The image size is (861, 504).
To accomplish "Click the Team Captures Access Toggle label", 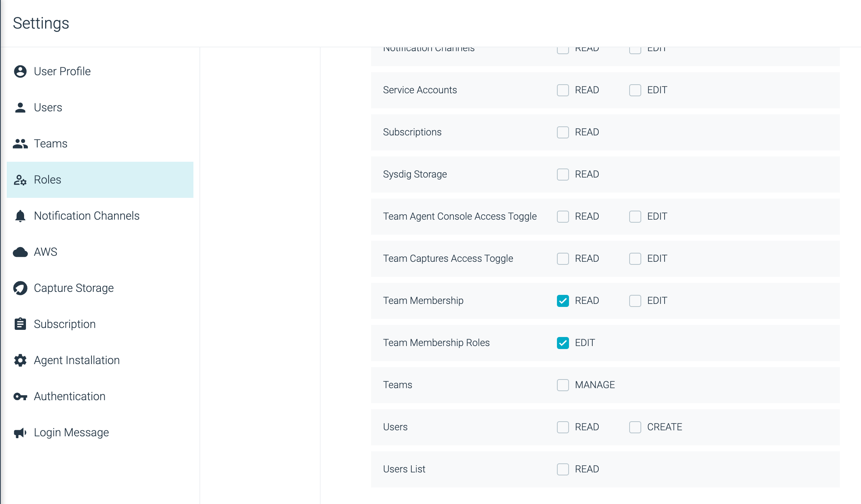I will coord(448,259).
